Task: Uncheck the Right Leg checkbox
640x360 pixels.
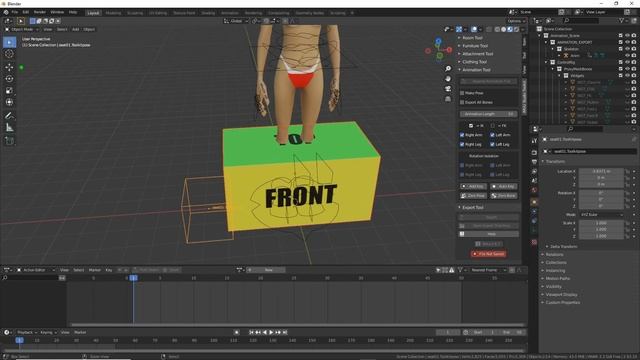Action: [462, 144]
